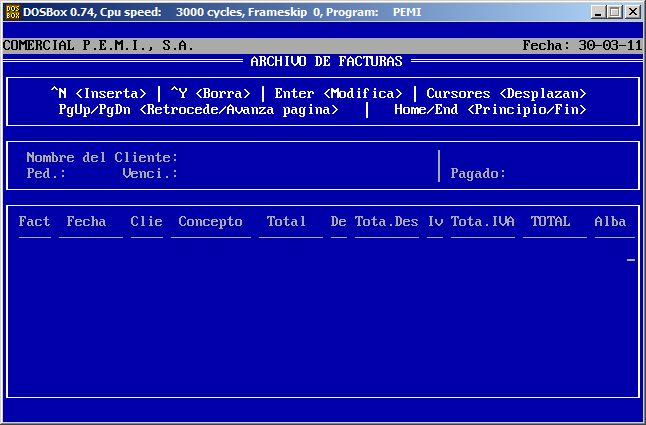Screen dimensions: 646x425
Task: Click the ^Y <Borra> shortcut label
Action: click(210, 93)
